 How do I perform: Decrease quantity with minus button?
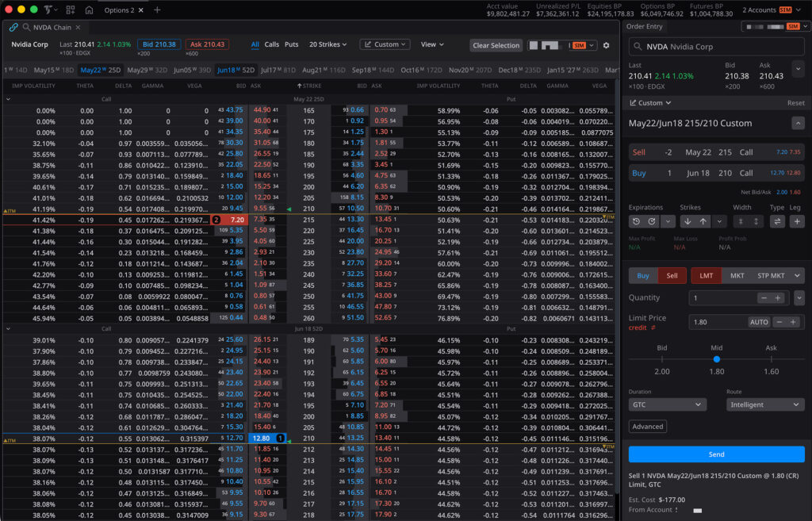point(764,298)
